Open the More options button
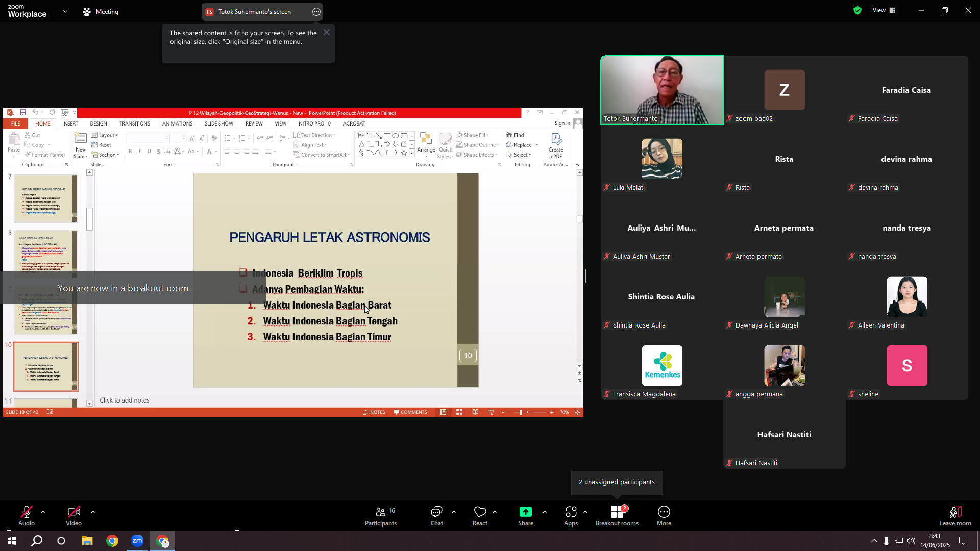The height and width of the screenshot is (551, 980). coord(664,516)
